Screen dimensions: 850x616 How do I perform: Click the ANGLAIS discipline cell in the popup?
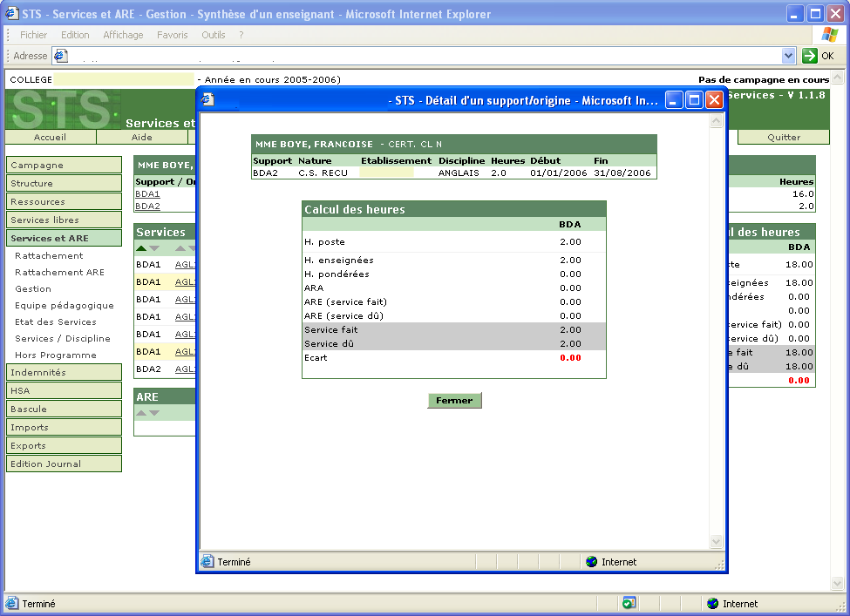click(459, 173)
